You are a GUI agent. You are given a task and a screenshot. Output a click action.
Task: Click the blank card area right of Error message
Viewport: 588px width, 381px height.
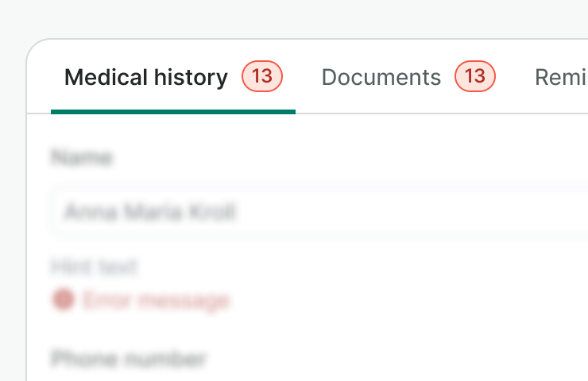[x=413, y=300]
